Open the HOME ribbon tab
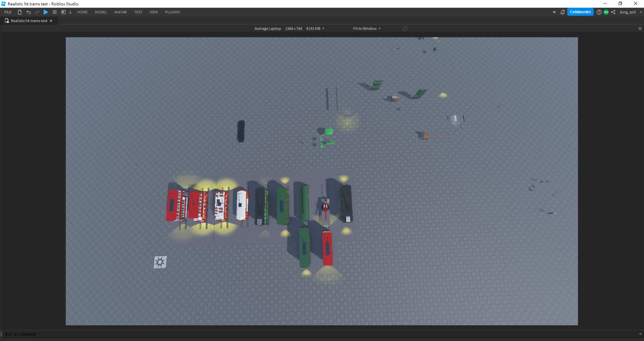 click(x=82, y=12)
